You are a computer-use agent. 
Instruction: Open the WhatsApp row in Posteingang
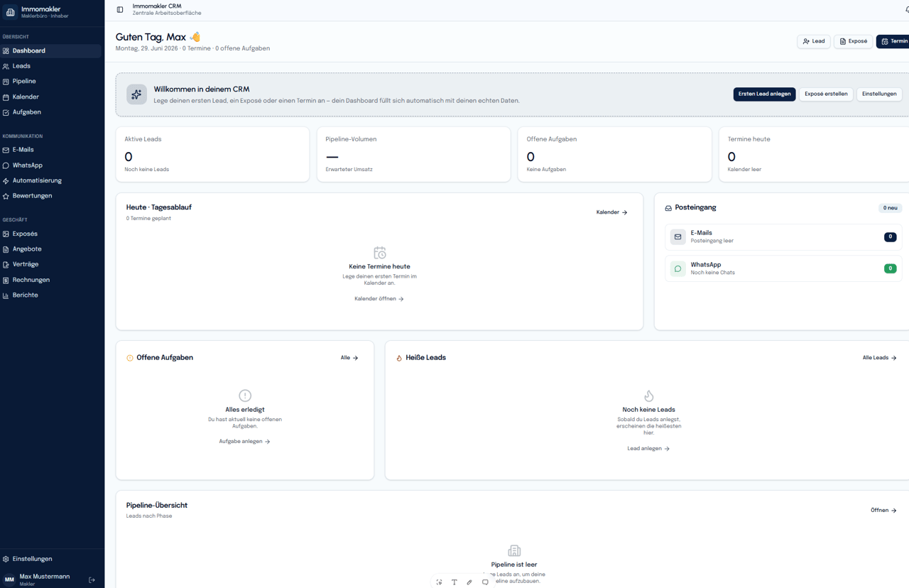pyautogui.click(x=784, y=268)
